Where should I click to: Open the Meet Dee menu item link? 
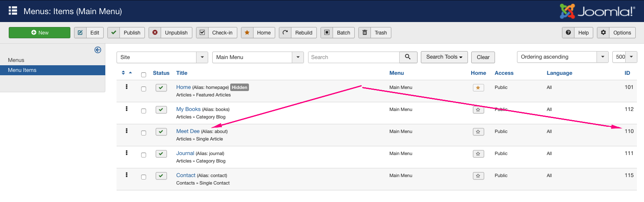click(x=188, y=131)
